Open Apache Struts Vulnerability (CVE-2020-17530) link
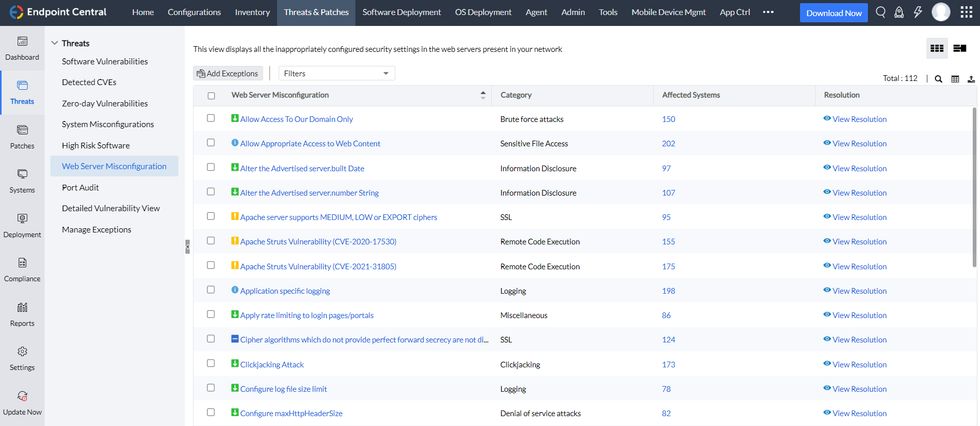 (x=318, y=242)
